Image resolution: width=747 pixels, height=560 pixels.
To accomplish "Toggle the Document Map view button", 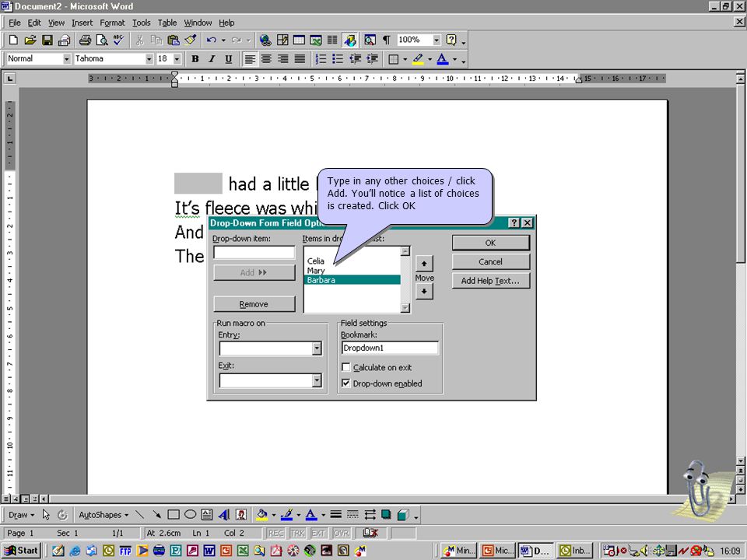I will [x=370, y=40].
